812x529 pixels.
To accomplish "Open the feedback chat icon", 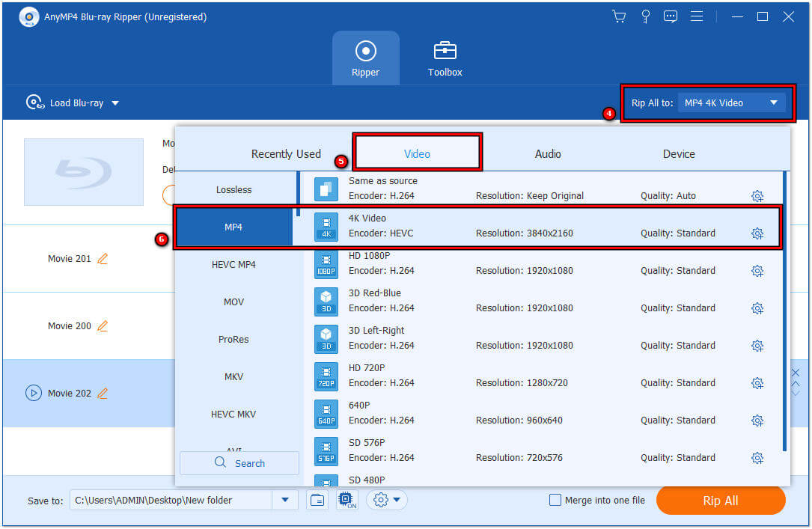I will pos(670,16).
